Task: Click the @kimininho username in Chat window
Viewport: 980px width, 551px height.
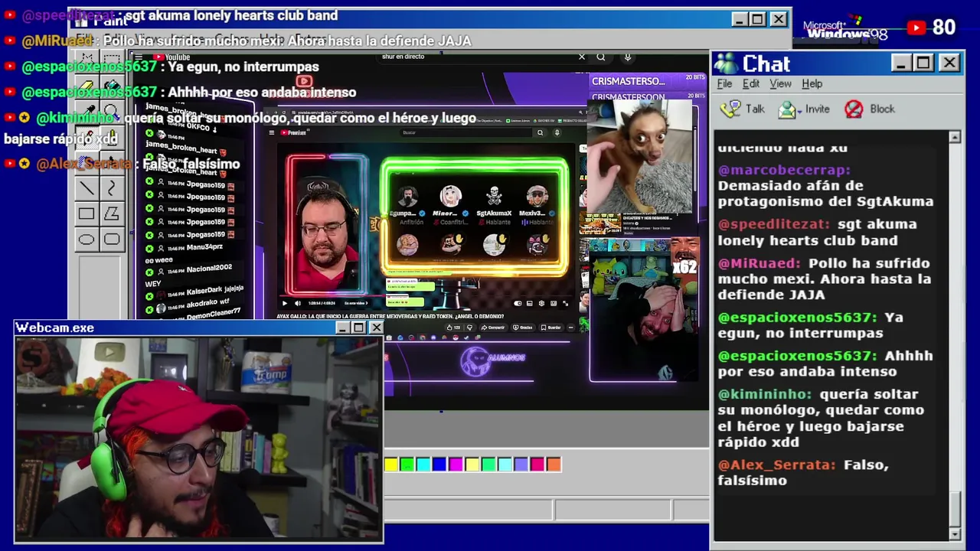Action: (764, 394)
